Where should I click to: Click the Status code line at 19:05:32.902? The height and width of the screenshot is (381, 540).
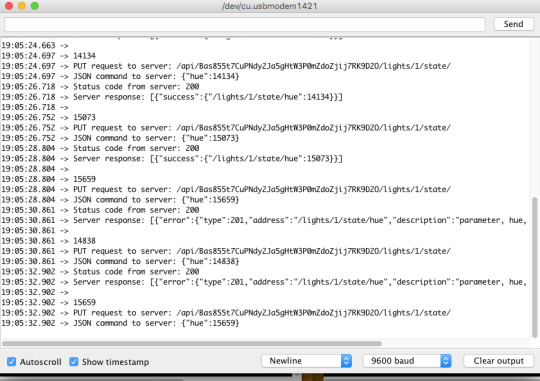(100, 272)
